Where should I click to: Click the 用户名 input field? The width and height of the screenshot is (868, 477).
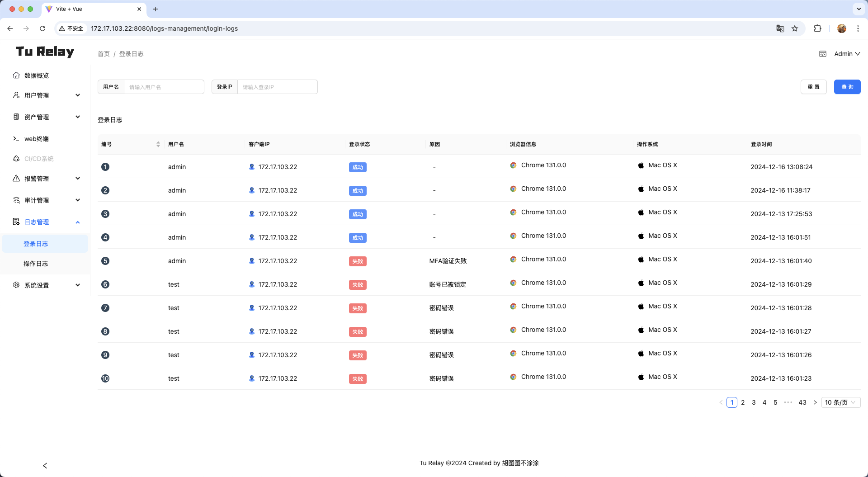point(164,87)
